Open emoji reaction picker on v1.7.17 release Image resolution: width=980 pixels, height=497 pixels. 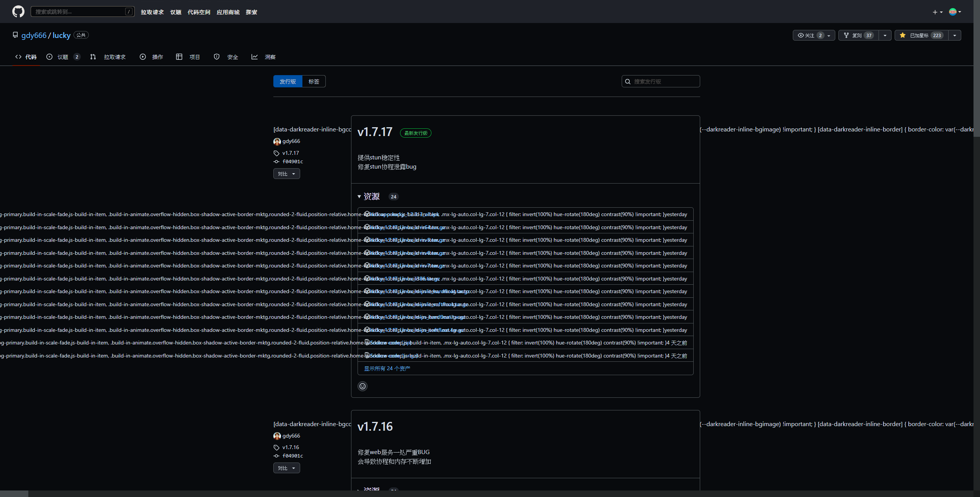[362, 386]
